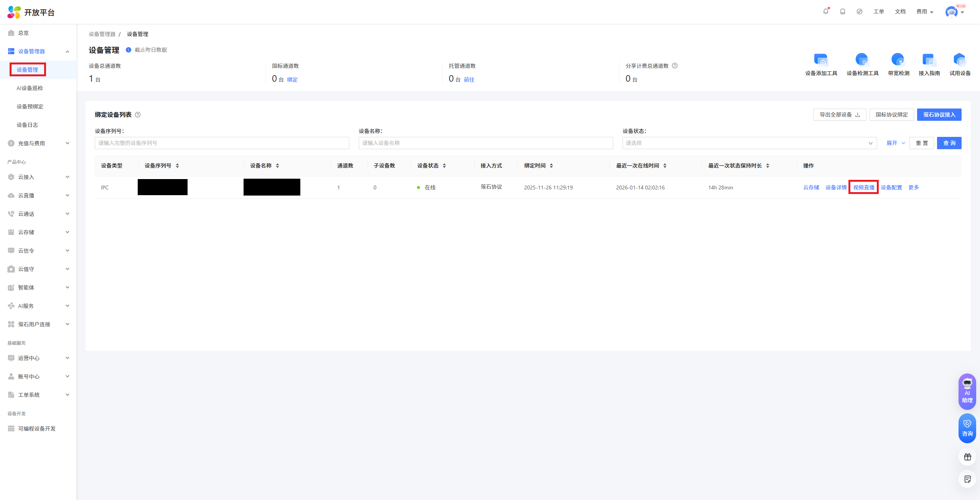Click the 试用设备 icon
The height and width of the screenshot is (500, 980).
tap(960, 60)
